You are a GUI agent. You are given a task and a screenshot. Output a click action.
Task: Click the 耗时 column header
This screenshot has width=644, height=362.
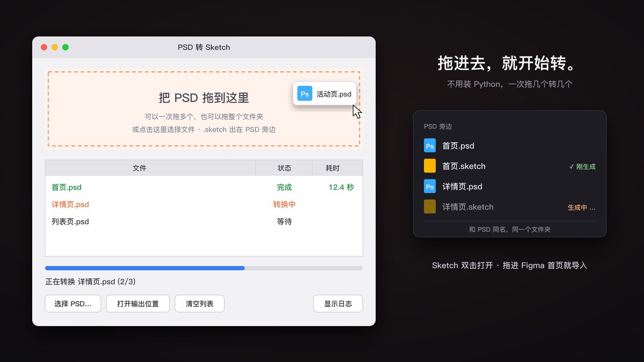tap(338, 168)
